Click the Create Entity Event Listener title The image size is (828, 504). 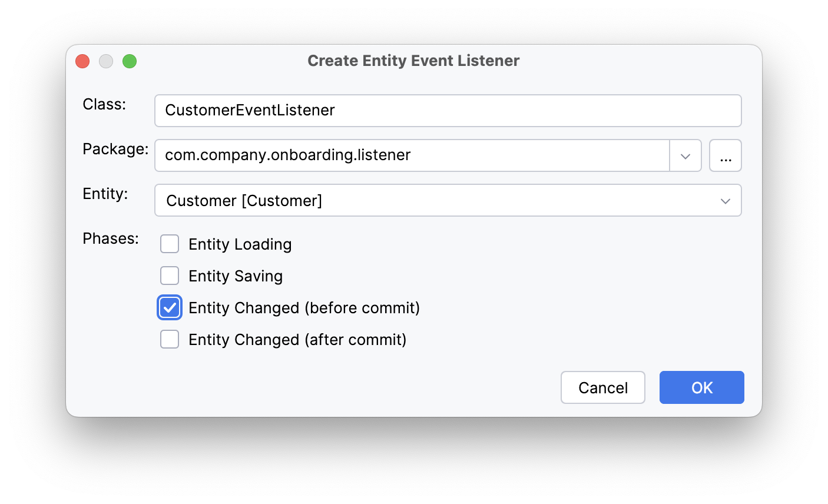(413, 60)
